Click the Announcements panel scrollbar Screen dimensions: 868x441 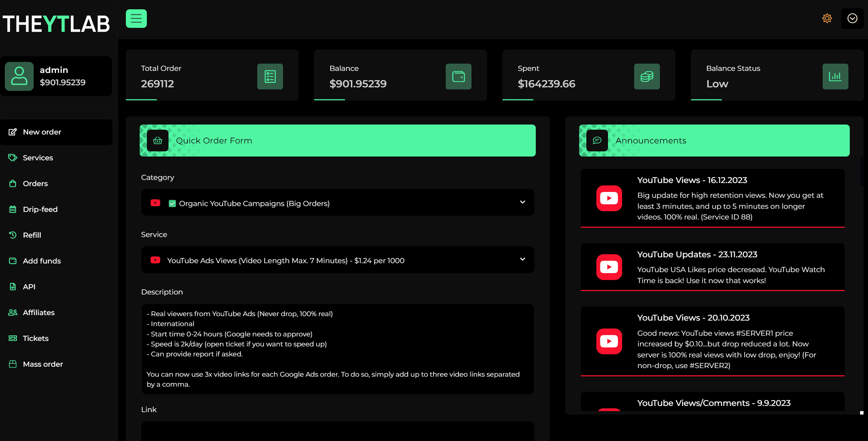point(861,172)
